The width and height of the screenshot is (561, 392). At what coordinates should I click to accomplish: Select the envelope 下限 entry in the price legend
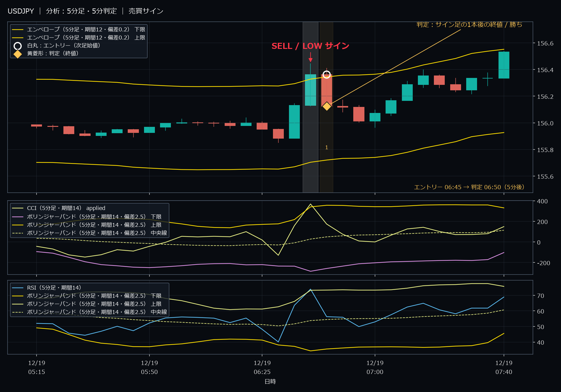(79, 30)
